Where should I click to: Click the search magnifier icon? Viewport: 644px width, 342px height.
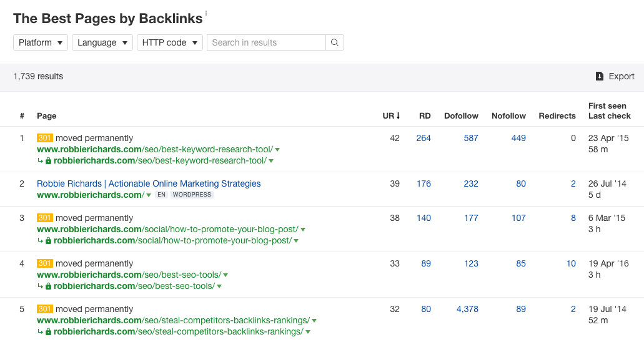335,42
